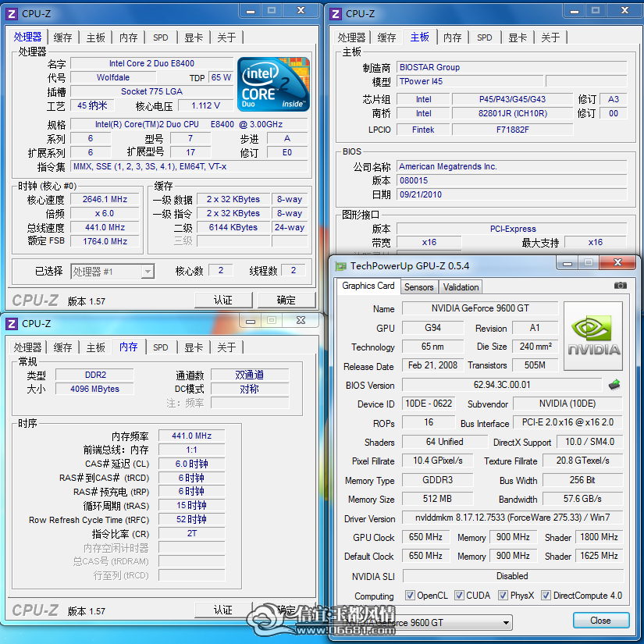Switch to 内存 tab in processor window
This screenshot has width=644, height=644.
[129, 37]
